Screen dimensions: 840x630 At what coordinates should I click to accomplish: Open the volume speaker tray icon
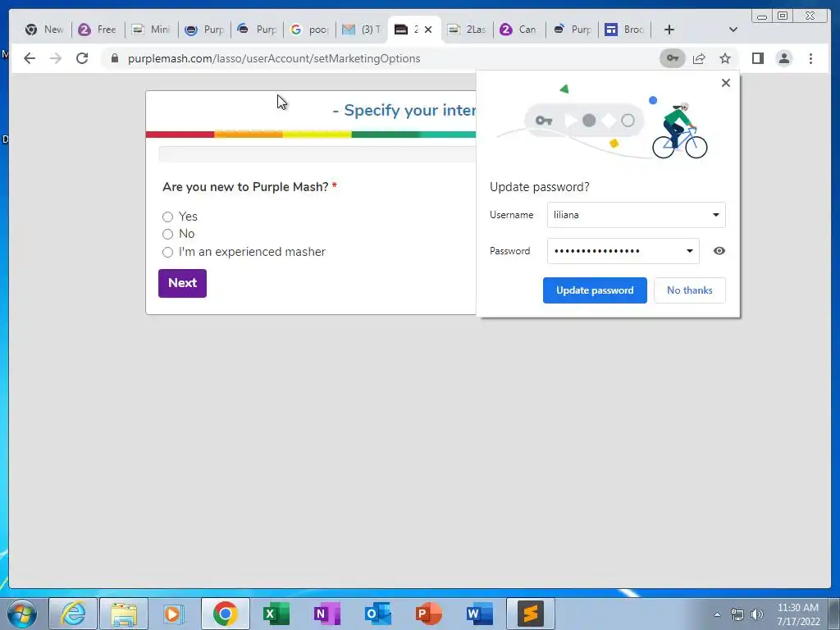(x=757, y=614)
